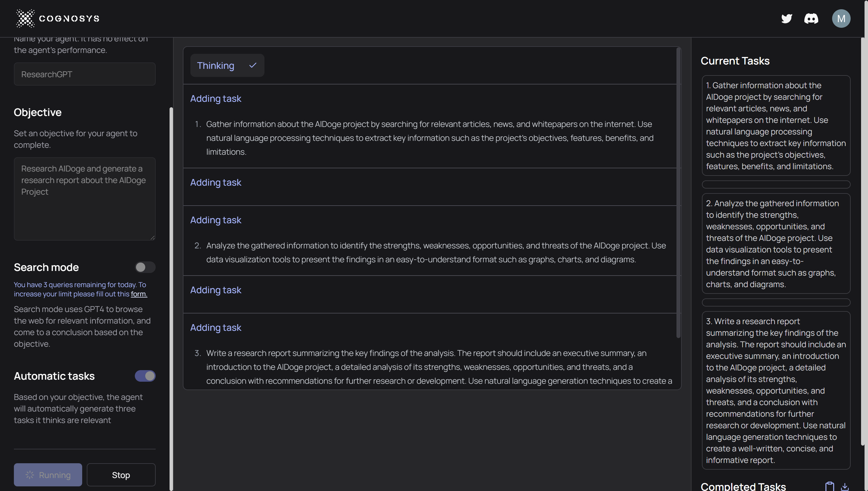Screen dimensions: 868x491
Task: Expand the Thinking status chip
Action: [x=227, y=65]
